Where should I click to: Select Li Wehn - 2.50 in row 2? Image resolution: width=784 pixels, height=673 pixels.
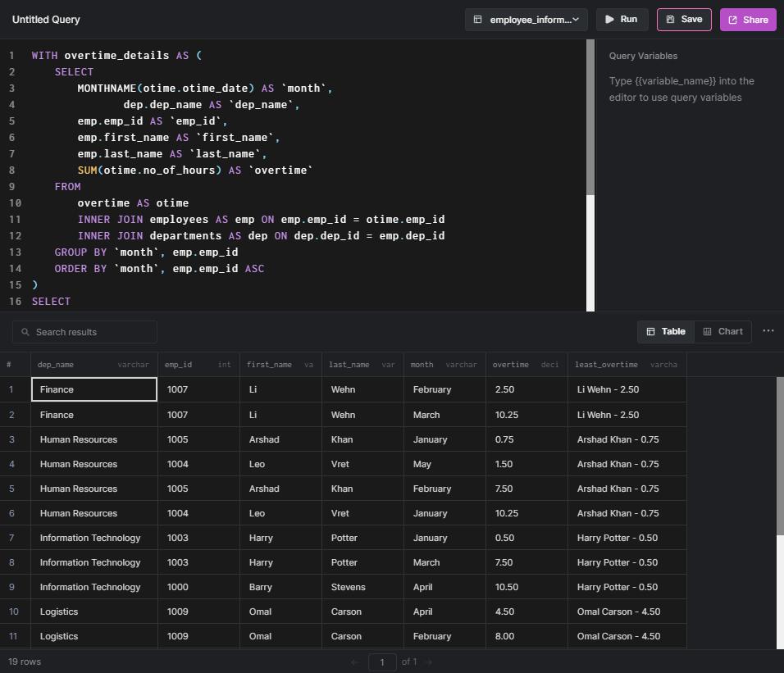point(627,415)
